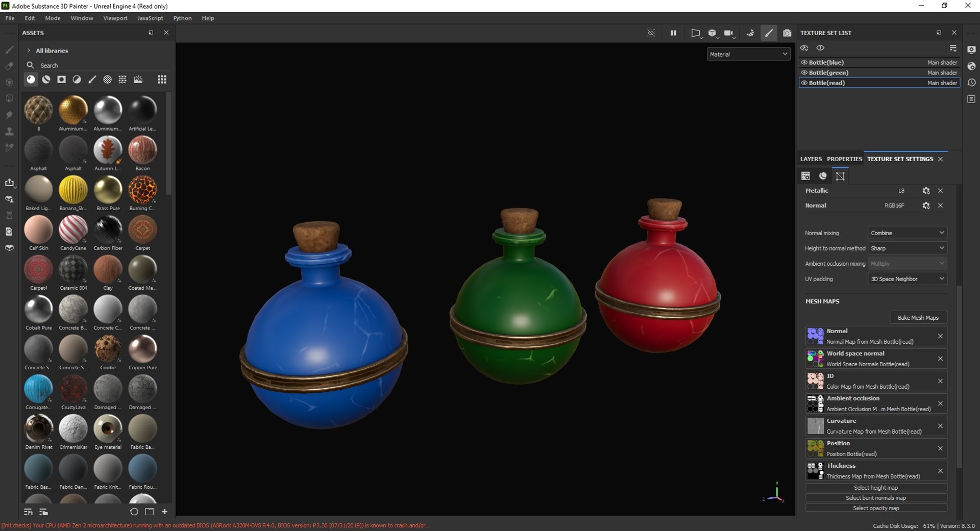Switch to the Properties tab
The width and height of the screenshot is (980, 531).
click(x=844, y=159)
